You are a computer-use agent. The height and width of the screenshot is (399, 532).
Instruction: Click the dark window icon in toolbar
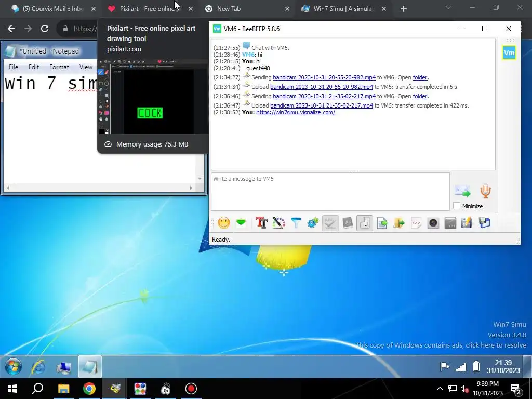450,223
